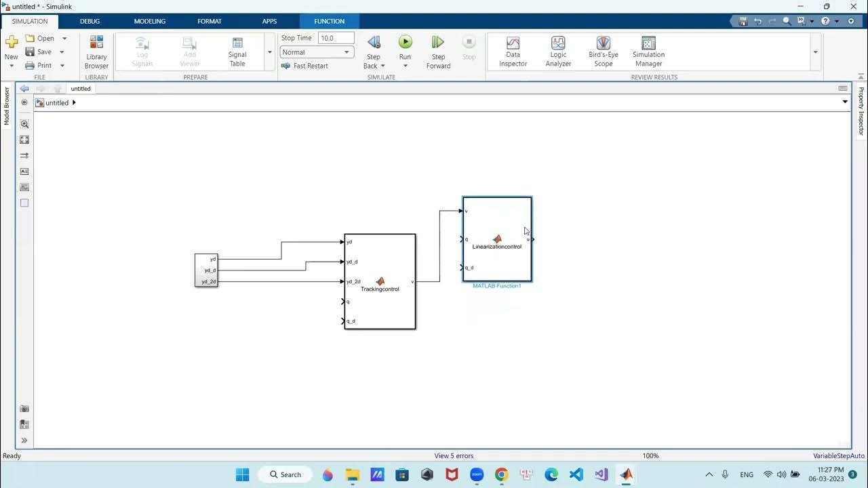
Task: Select the Linearizationcontrol block
Action: [x=497, y=239]
